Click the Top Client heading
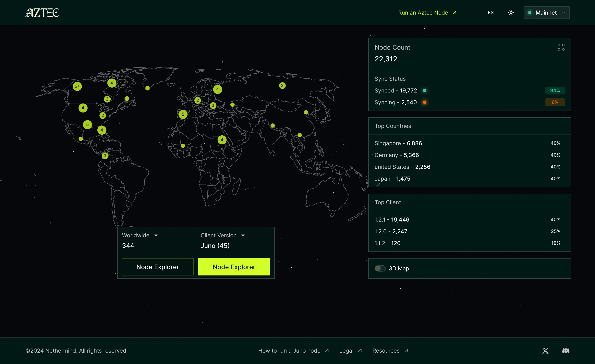Screen dimensions: 595x364 388,202
